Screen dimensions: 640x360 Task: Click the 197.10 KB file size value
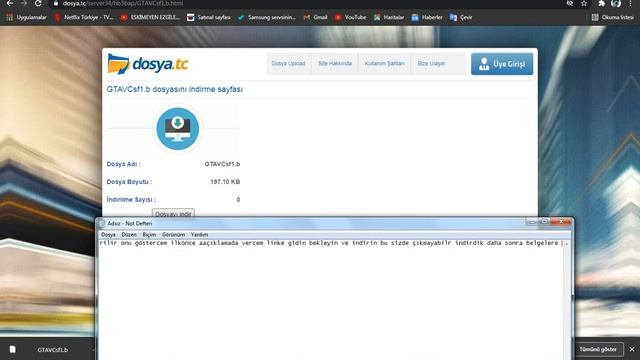pos(225,182)
